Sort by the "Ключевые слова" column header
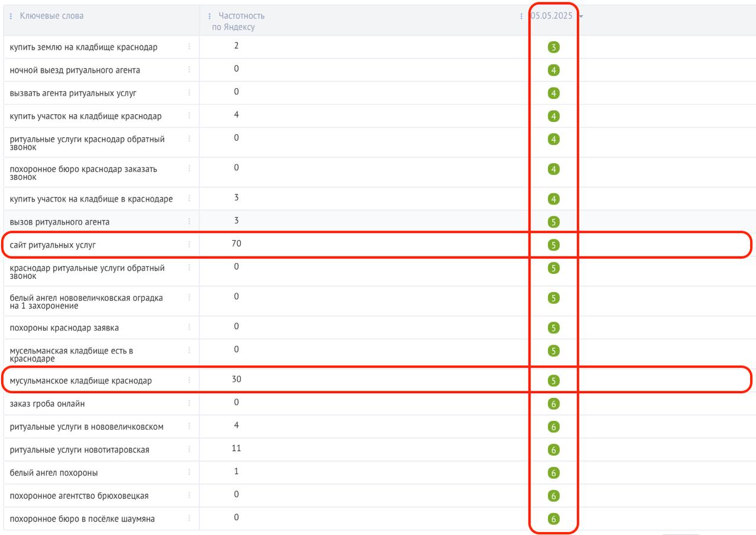 point(51,16)
